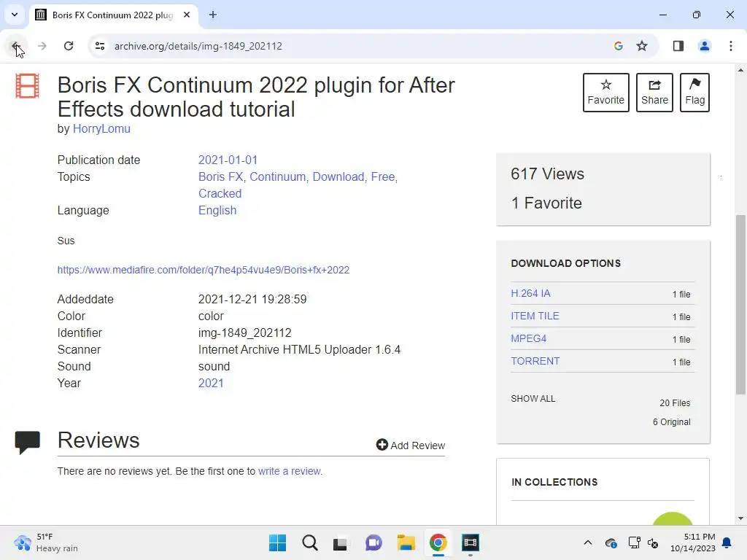Open the Chat app on the taskbar
The height and width of the screenshot is (560, 747).
pos(373,542)
